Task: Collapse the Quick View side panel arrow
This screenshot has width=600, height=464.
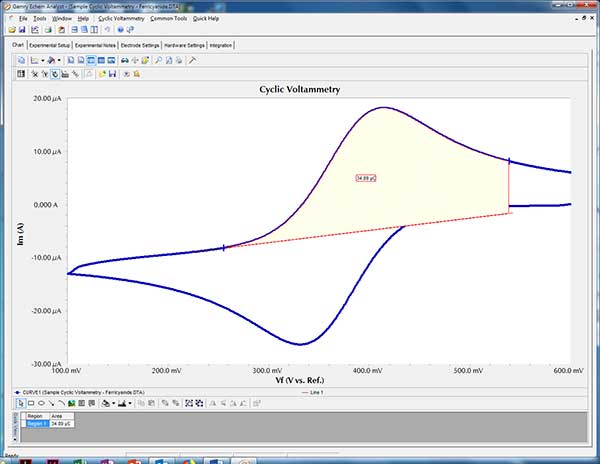Action: [15, 439]
